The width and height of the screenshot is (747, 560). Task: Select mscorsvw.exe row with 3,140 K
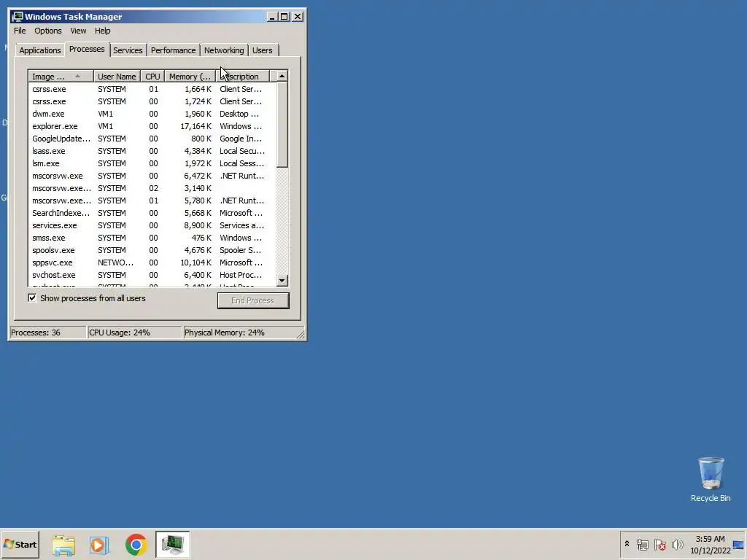point(152,188)
